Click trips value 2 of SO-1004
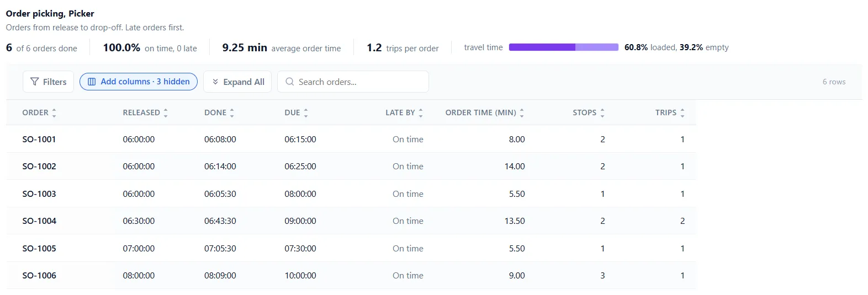 click(682, 221)
